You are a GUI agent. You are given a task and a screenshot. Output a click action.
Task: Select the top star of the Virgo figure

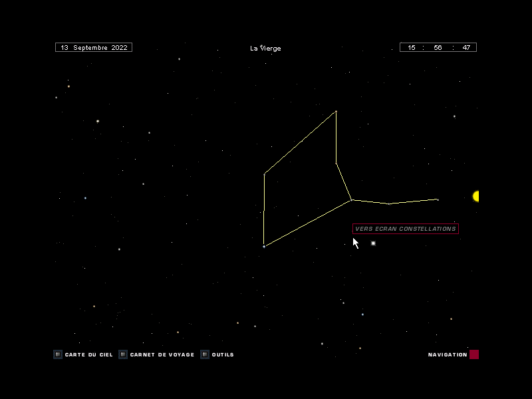336,111
